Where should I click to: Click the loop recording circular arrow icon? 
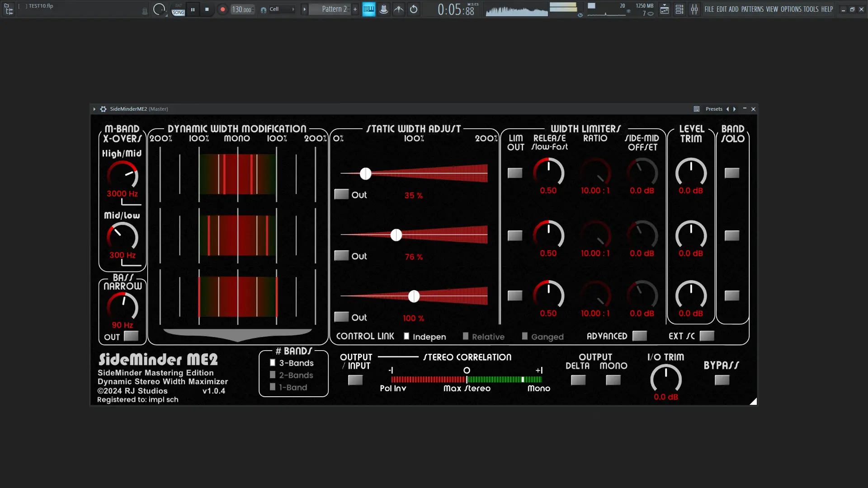coord(414,9)
